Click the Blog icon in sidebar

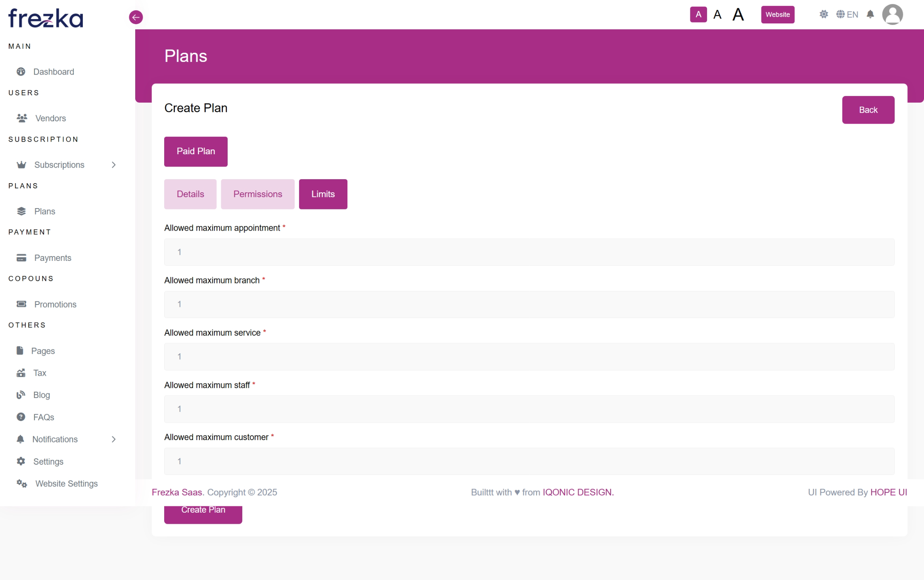[21, 395]
